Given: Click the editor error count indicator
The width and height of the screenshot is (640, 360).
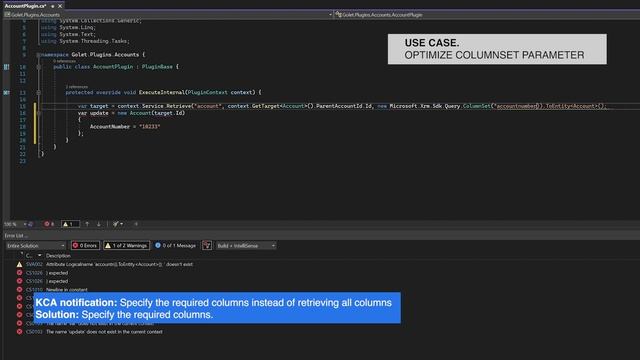Looking at the screenshot, I should coord(49,224).
